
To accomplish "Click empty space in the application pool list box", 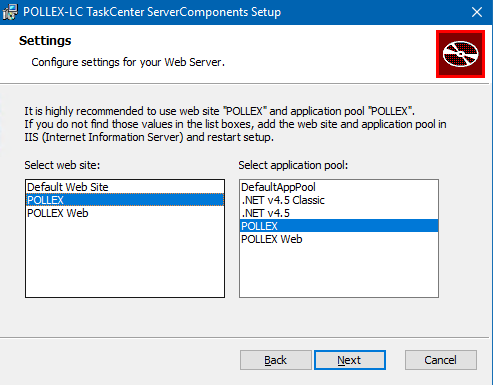I will click(x=339, y=271).
